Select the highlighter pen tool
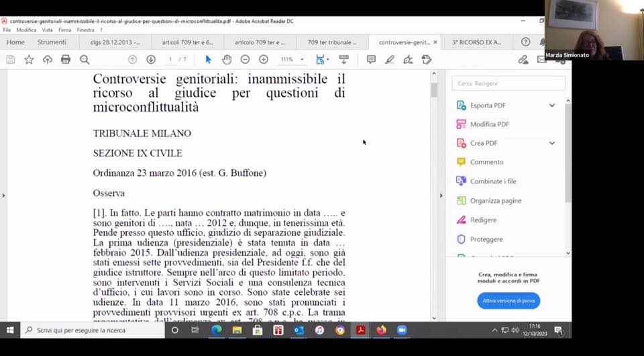This screenshot has height=356, width=644. (x=389, y=60)
